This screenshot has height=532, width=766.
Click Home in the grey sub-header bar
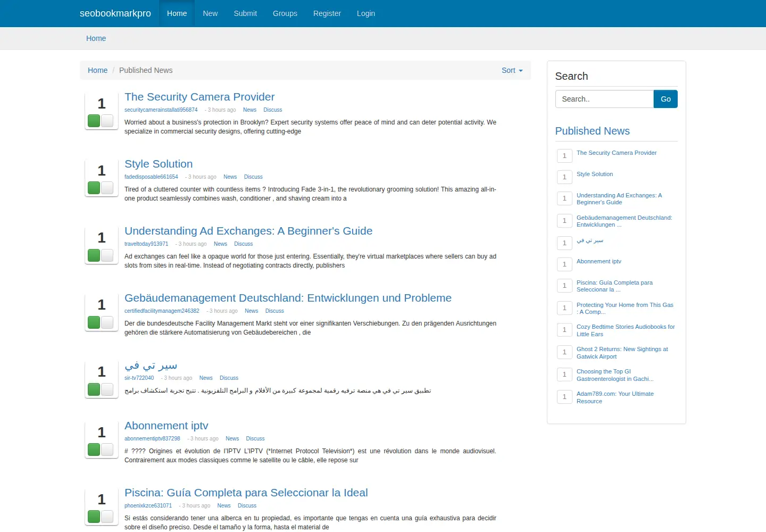96,38
